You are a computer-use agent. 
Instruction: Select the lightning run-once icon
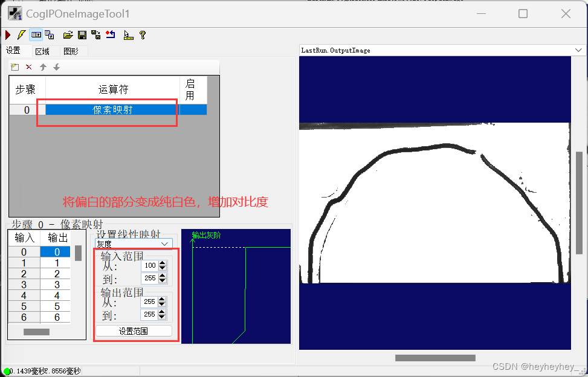coord(21,35)
